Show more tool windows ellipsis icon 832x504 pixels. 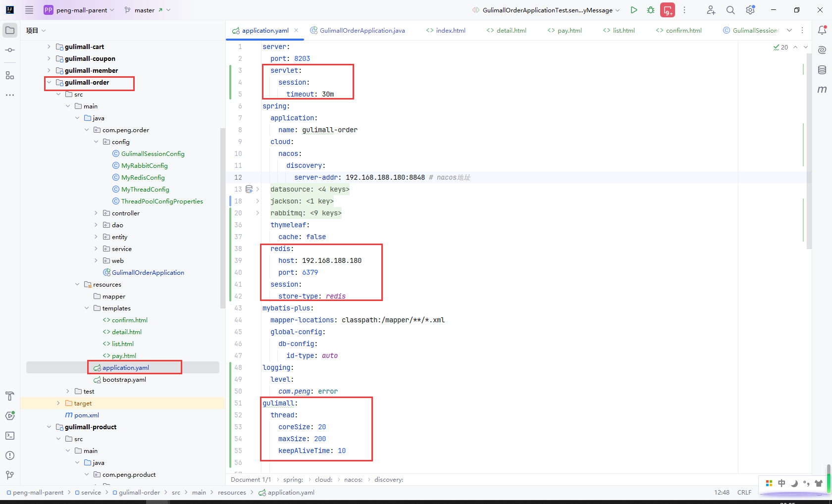(10, 95)
